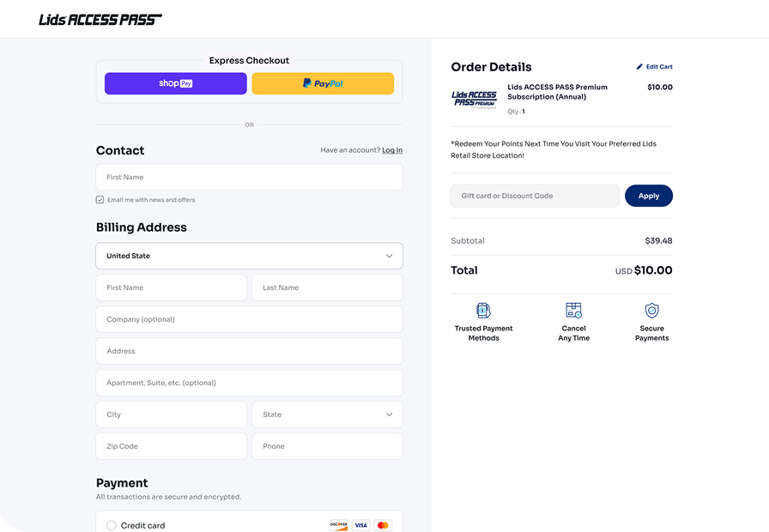The height and width of the screenshot is (532, 769).
Task: Select the Credit card radio button
Action: coord(111,525)
